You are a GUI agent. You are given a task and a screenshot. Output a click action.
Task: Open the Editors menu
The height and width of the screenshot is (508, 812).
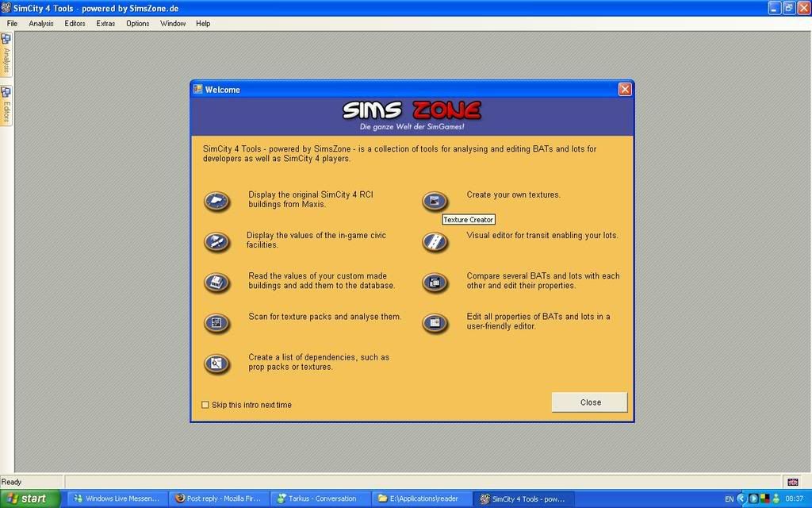75,23
